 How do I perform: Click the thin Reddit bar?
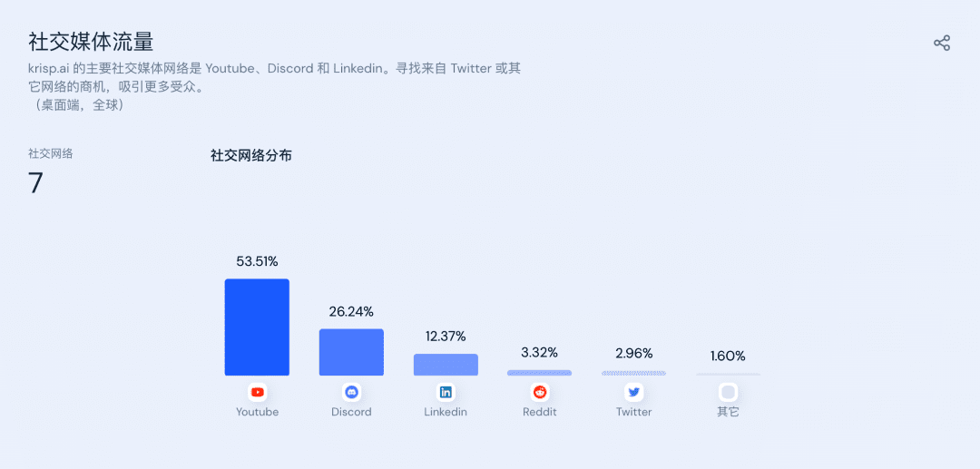[539, 373]
